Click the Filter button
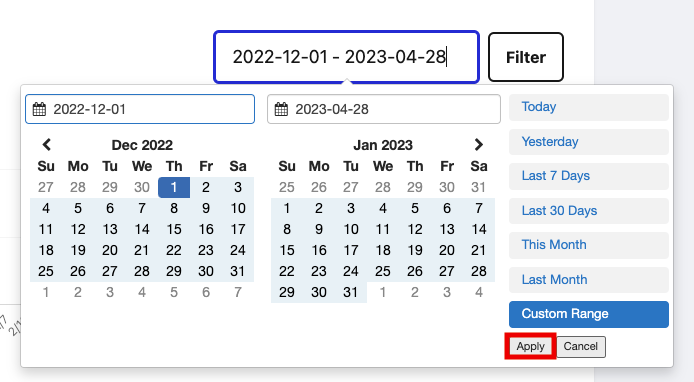 (x=526, y=57)
